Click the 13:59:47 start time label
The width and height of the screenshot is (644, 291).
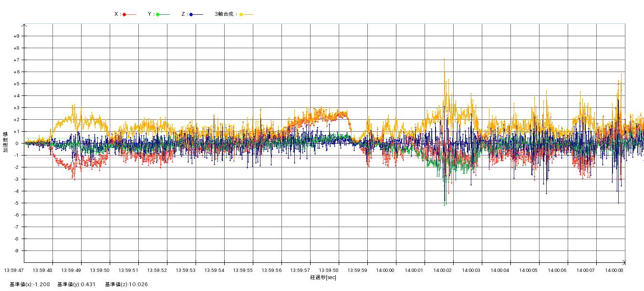tap(13, 270)
